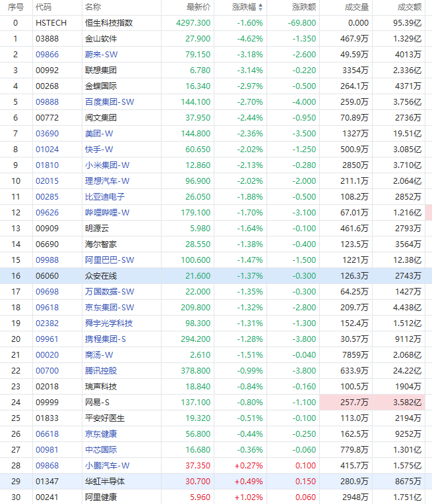Image resolution: width=432 pixels, height=504 pixels.
Task: Select 阅文集团 row name
Action: tap(101, 118)
